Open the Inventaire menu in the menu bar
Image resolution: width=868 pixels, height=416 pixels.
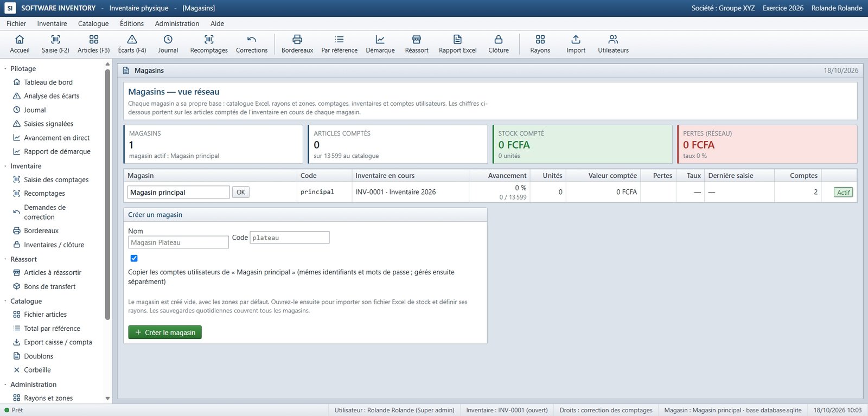coord(52,23)
